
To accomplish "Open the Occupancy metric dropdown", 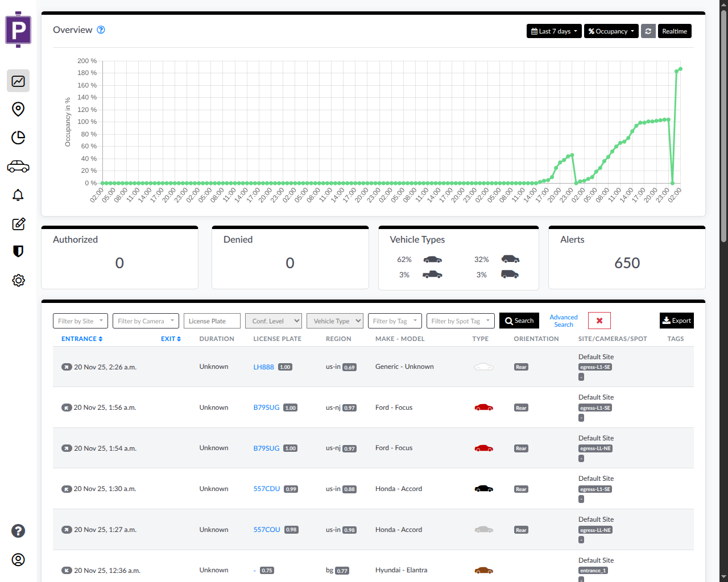I will coord(611,31).
